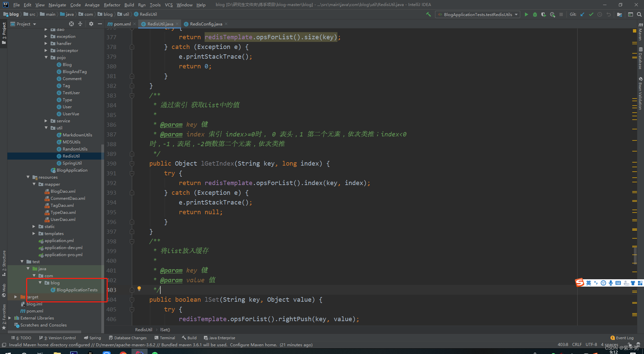Select MarkdownUtils class in tree
Image resolution: width=644 pixels, height=354 pixels.
[77, 135]
